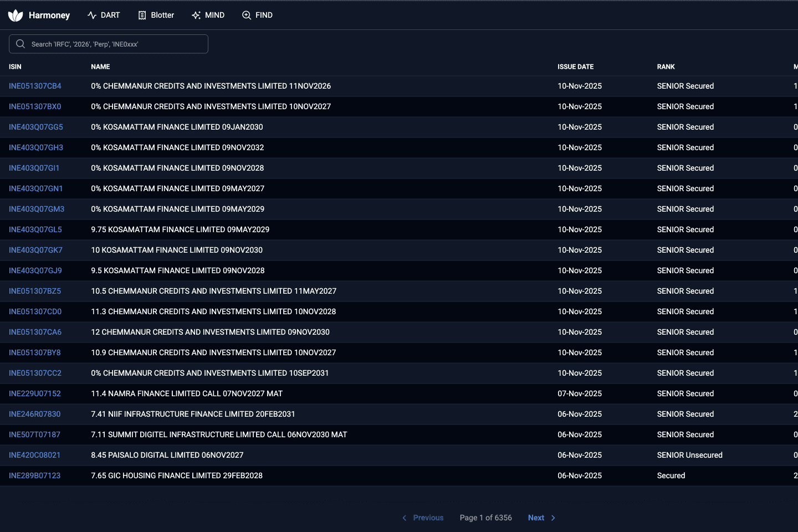Select '0% CHEMMANUR CREDITS AND INVESTMENTS LIMITED 10SEP2031'
Screen dimensions: 798x532
coord(209,373)
